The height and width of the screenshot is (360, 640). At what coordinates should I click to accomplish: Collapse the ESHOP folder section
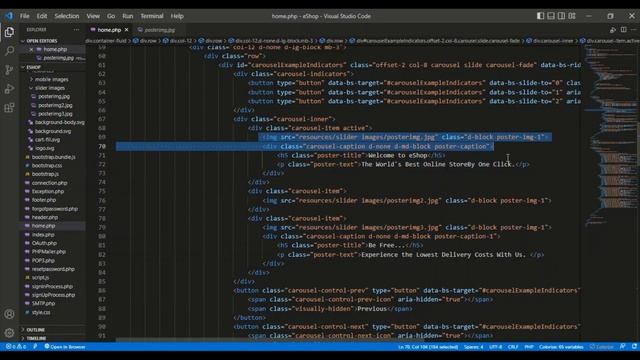(x=33, y=67)
